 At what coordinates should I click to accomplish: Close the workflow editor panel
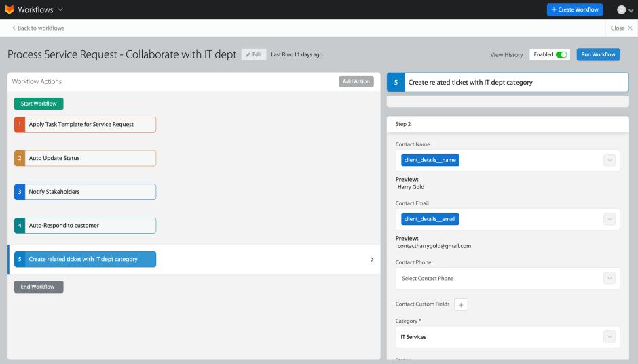coord(621,28)
